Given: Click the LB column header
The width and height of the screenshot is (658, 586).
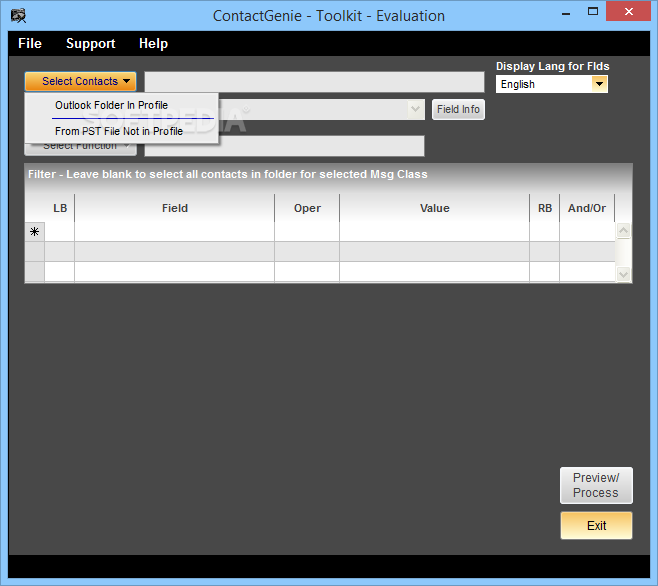Looking at the screenshot, I should pos(60,208).
